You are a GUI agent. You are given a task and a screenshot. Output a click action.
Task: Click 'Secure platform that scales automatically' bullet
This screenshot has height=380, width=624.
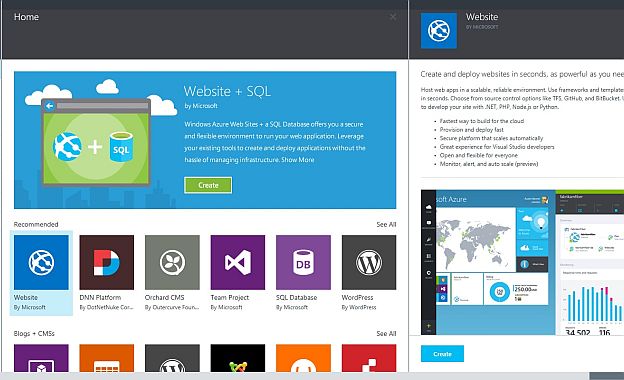coord(491,138)
